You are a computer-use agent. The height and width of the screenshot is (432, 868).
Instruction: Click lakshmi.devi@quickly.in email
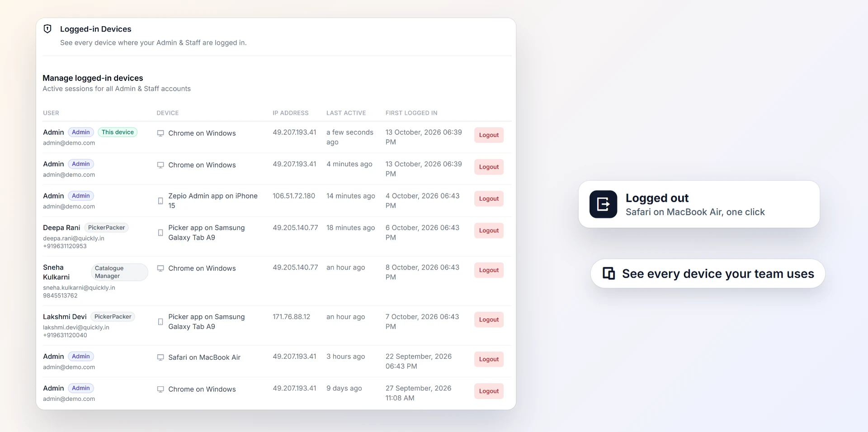click(x=76, y=328)
